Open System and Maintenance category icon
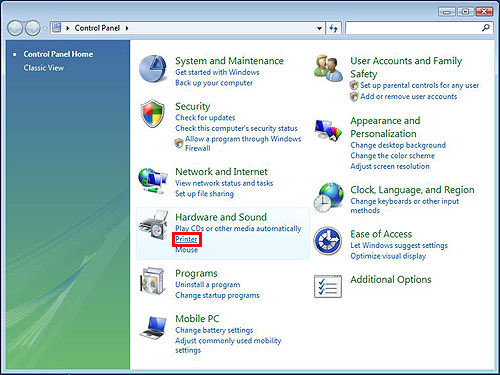 (x=153, y=69)
